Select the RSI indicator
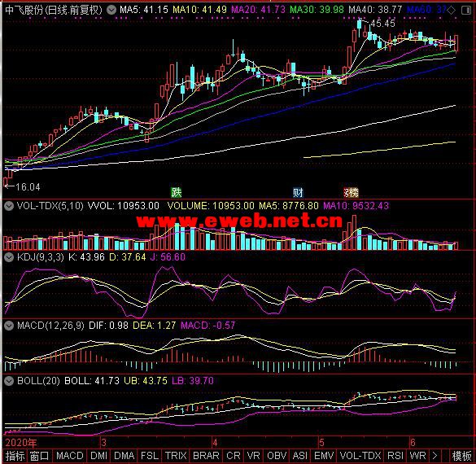476x464 pixels. tap(395, 456)
